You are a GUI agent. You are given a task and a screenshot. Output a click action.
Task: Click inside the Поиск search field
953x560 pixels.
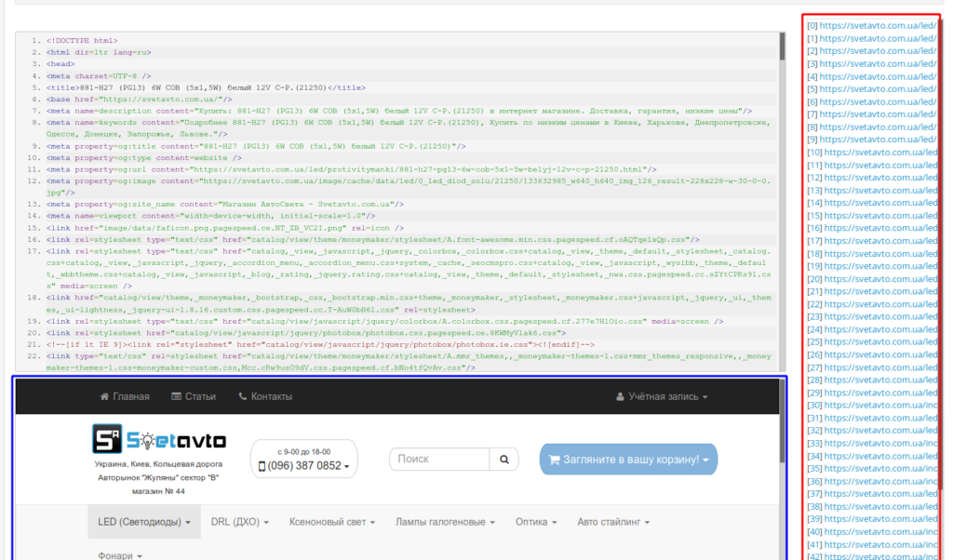[x=439, y=460]
